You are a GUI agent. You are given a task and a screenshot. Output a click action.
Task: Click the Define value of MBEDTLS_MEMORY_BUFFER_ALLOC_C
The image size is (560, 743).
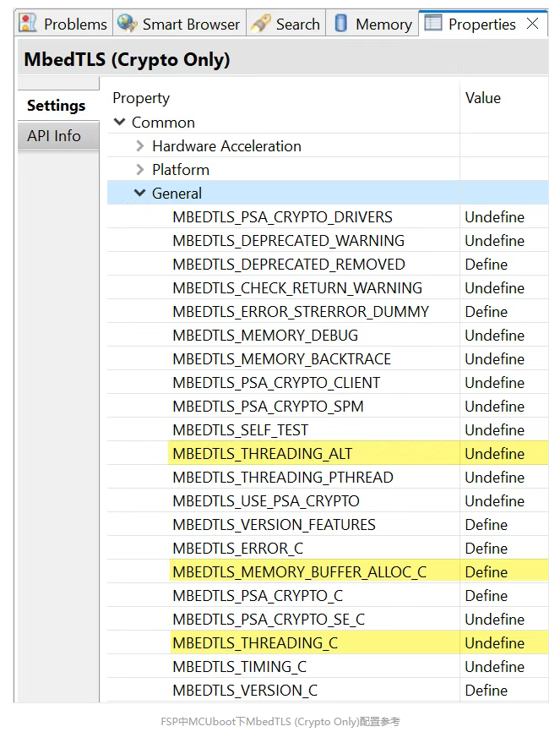coord(487,572)
